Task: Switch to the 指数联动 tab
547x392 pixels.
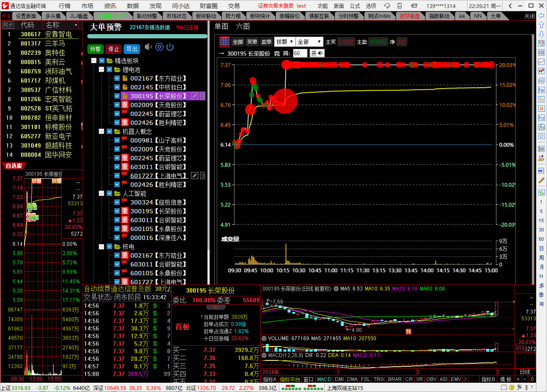Action: coord(439,16)
